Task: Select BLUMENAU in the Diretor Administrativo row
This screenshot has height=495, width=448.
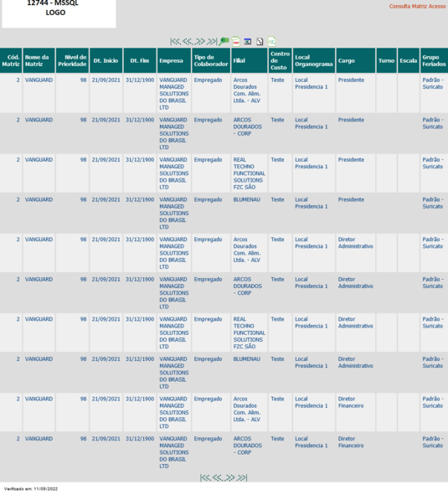Action: 246,359
